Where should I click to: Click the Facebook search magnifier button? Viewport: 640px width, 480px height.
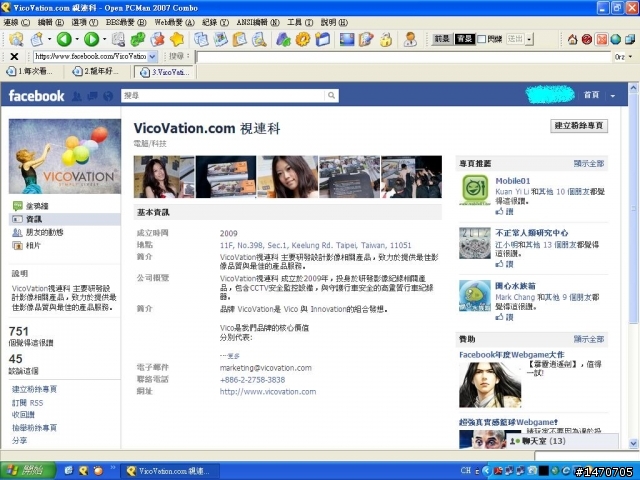331,96
